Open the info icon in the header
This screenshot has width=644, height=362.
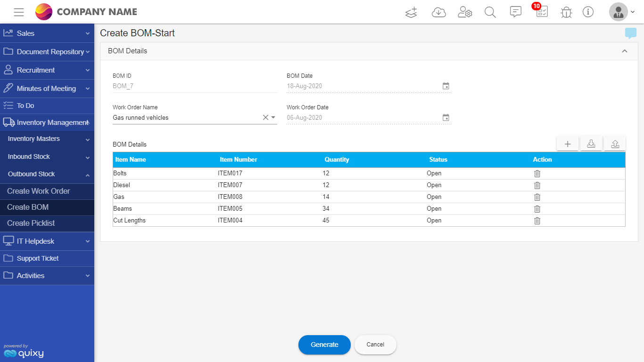(x=588, y=12)
